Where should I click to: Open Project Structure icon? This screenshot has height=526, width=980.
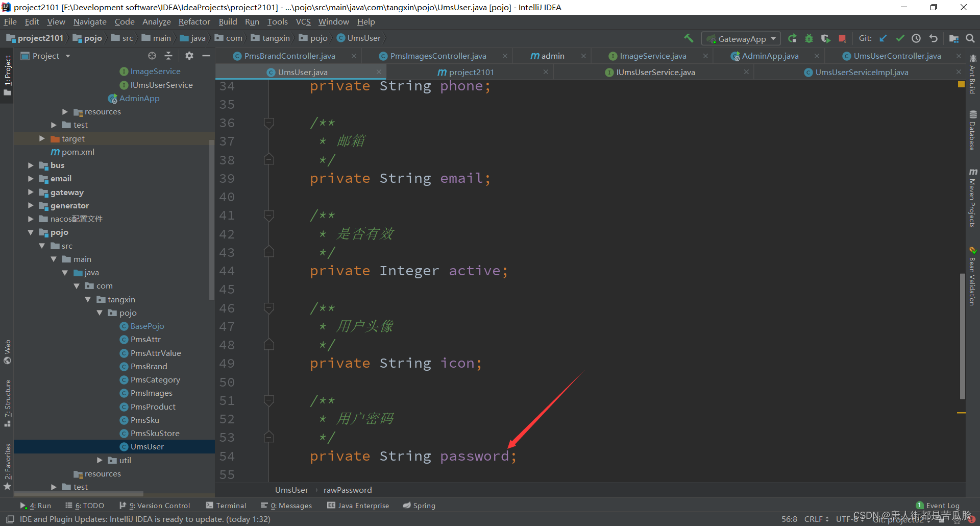click(953, 38)
